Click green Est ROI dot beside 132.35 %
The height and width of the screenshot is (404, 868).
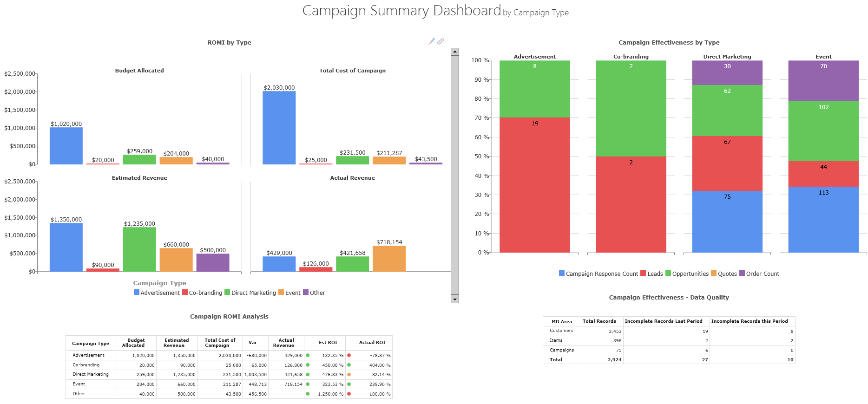point(308,355)
